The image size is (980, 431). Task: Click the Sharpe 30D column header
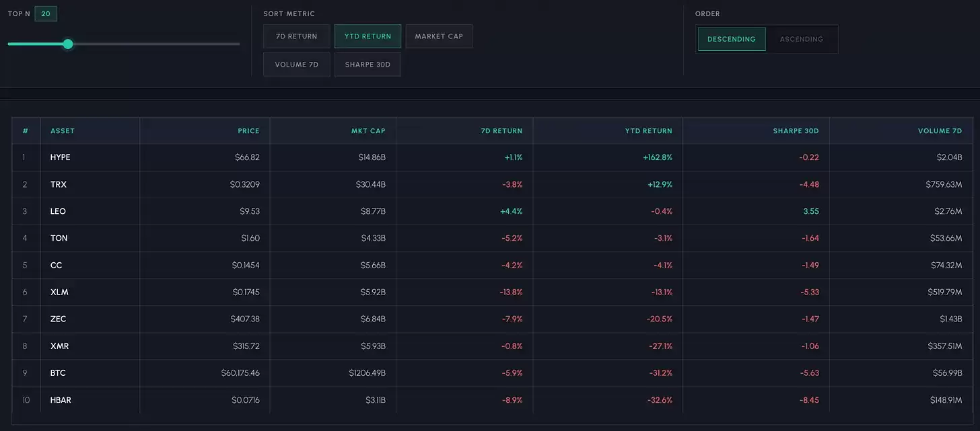796,131
